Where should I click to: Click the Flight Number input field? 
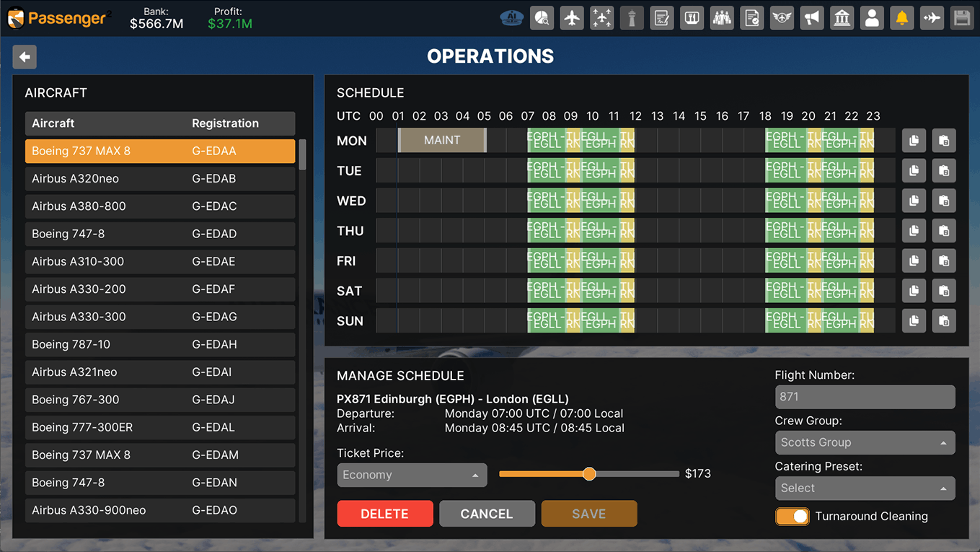(864, 397)
